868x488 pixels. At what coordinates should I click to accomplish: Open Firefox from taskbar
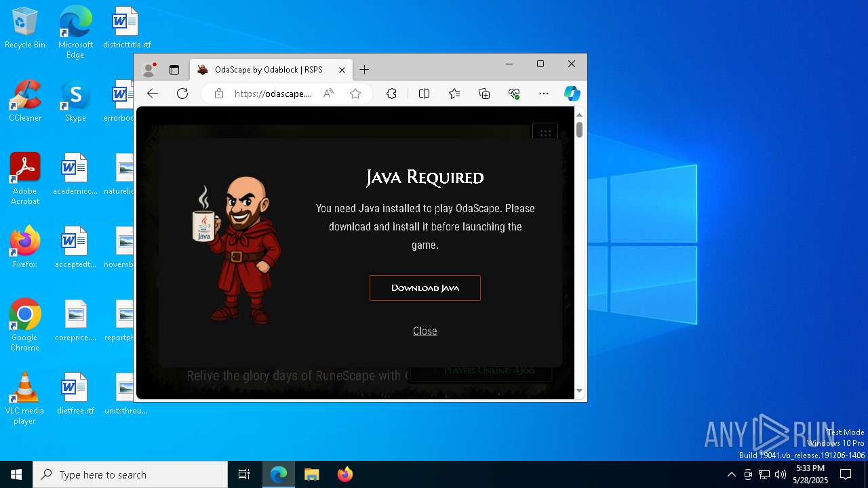click(344, 474)
